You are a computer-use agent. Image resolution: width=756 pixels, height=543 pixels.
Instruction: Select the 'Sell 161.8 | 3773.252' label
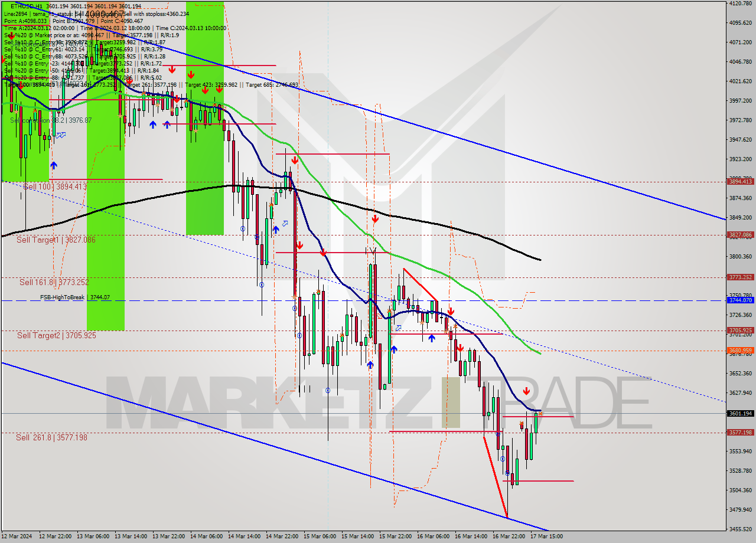click(x=54, y=282)
